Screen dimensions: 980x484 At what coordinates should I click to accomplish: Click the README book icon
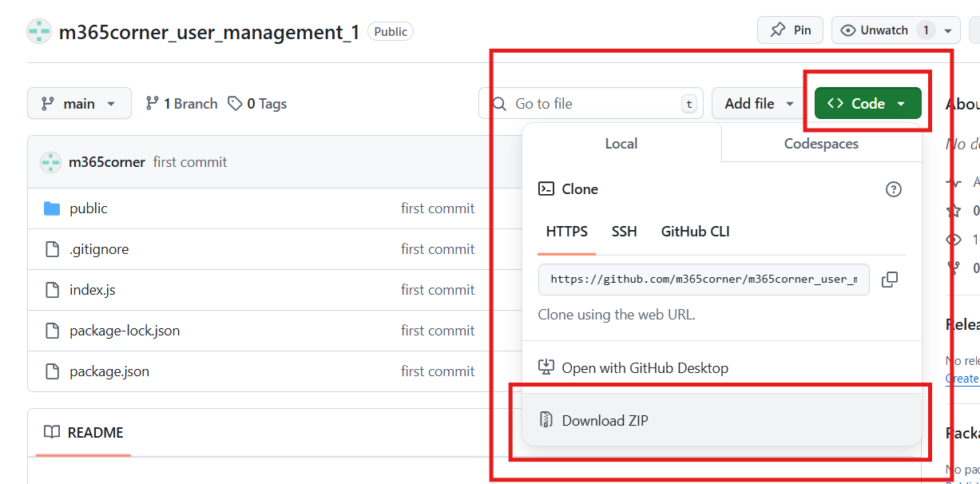(x=52, y=433)
